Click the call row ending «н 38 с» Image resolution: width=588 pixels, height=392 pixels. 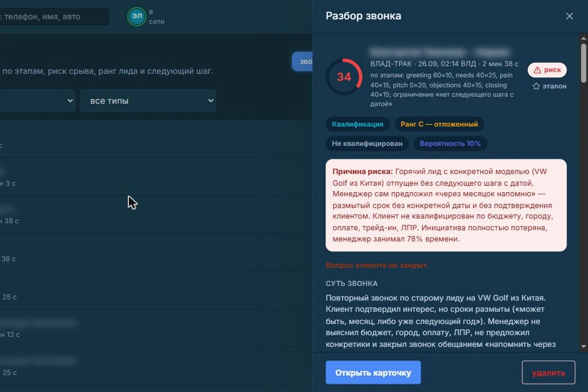click(156, 215)
